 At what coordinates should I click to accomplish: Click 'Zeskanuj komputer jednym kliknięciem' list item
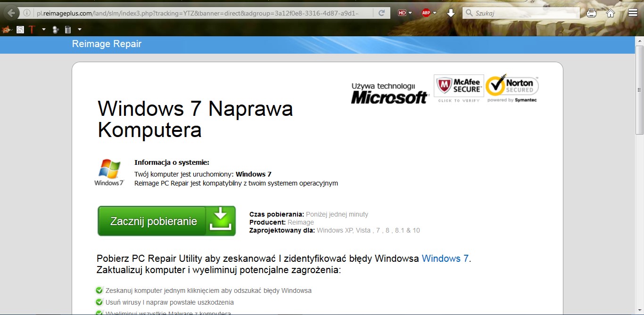click(208, 291)
